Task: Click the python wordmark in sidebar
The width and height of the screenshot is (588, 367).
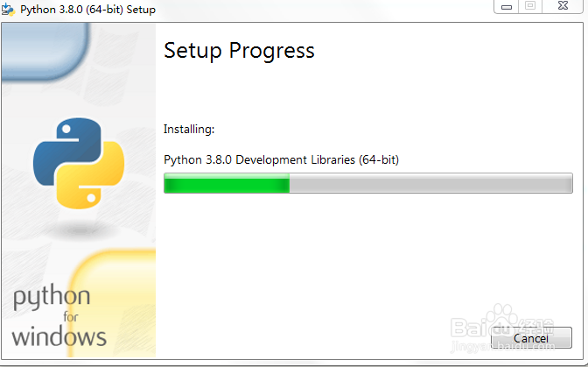Action: point(52,297)
